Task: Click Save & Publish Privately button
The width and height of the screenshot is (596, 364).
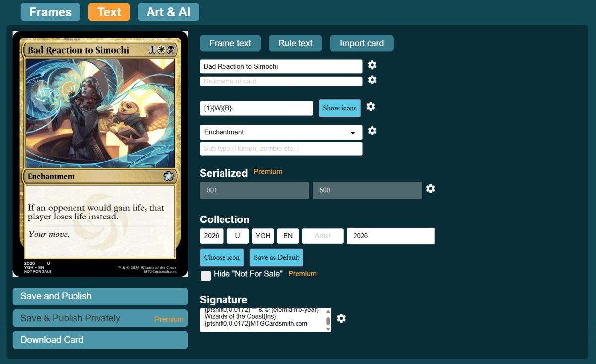Action: 100,318
